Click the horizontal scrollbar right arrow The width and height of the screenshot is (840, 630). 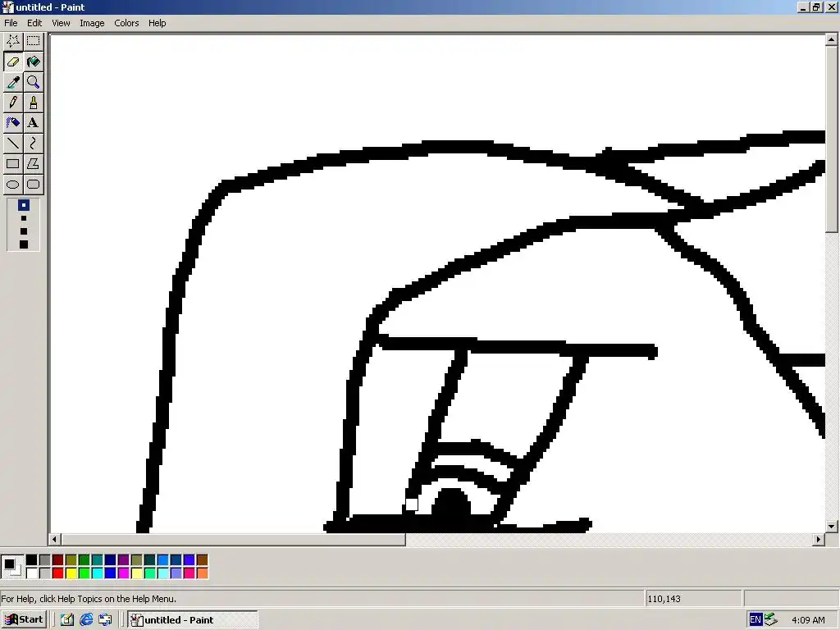[818, 540]
